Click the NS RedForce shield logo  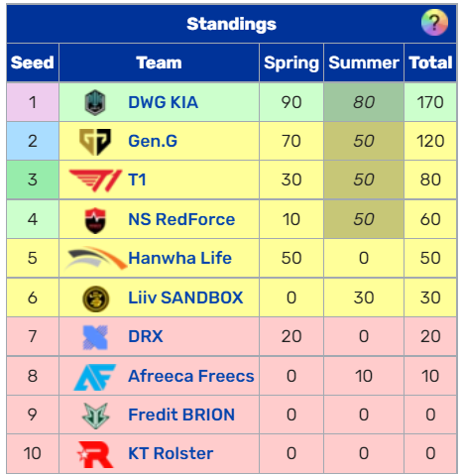(x=95, y=220)
